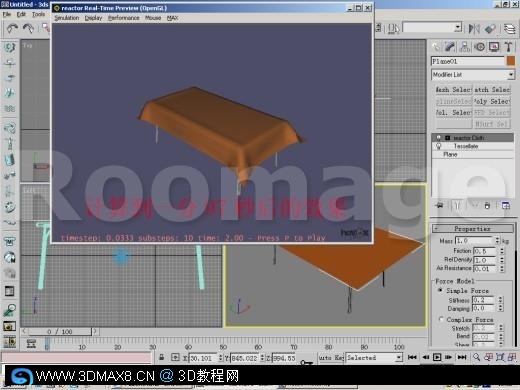The width and height of the screenshot is (520, 390).
Task: Toggle selection lock padlock icon
Action: (162, 358)
